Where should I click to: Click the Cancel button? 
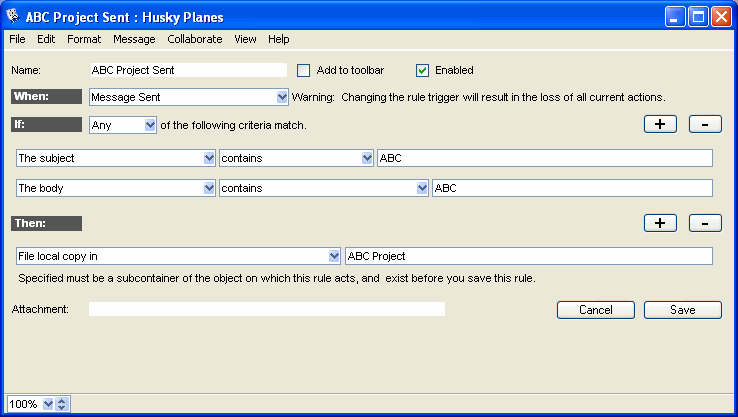(595, 310)
